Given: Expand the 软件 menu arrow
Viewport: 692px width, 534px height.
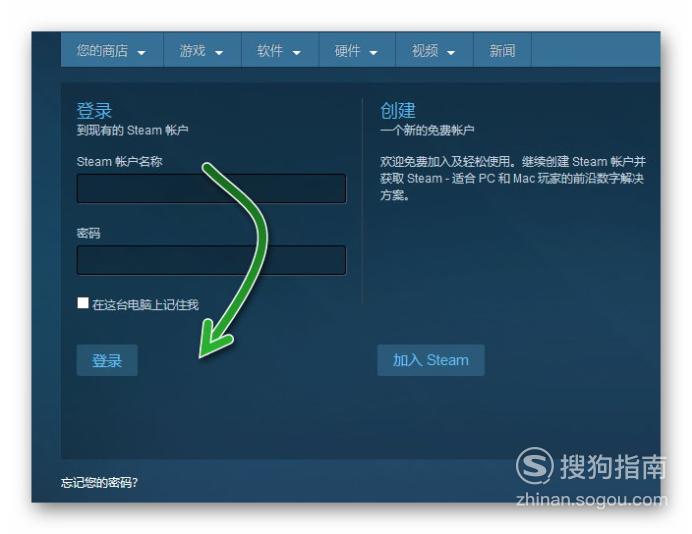Looking at the screenshot, I should coord(297,53).
